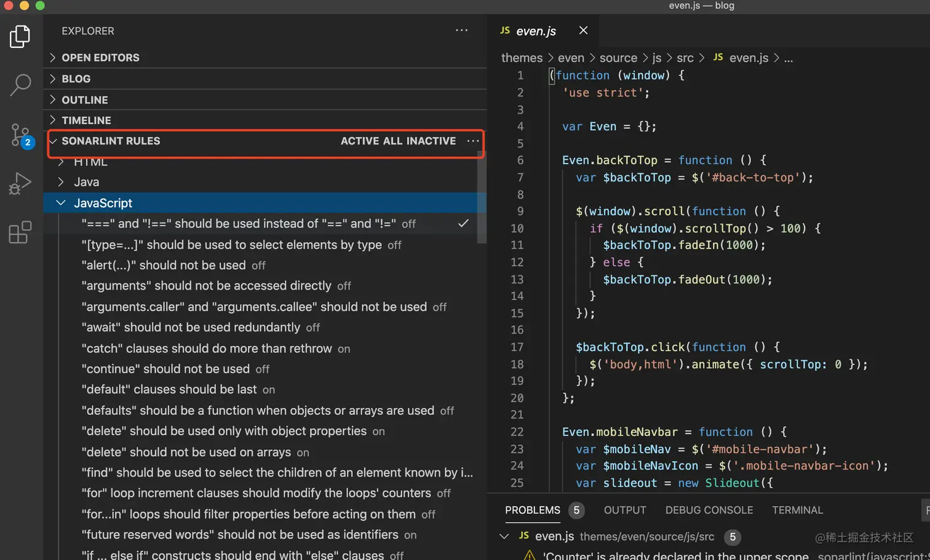Open the Explorer view in activity bar
The image size is (930, 560).
20,36
